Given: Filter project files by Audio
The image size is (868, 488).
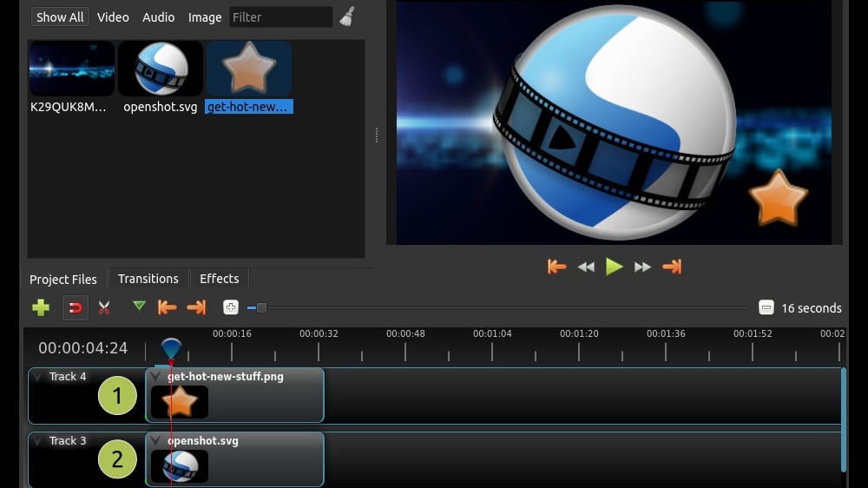Looking at the screenshot, I should 158,17.
